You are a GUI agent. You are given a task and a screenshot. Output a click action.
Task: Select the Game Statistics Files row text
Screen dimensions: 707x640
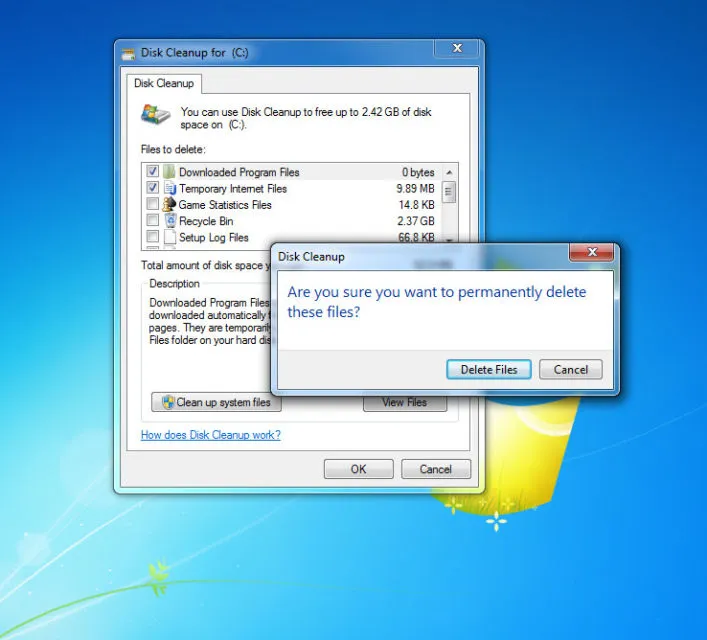pyautogui.click(x=225, y=205)
